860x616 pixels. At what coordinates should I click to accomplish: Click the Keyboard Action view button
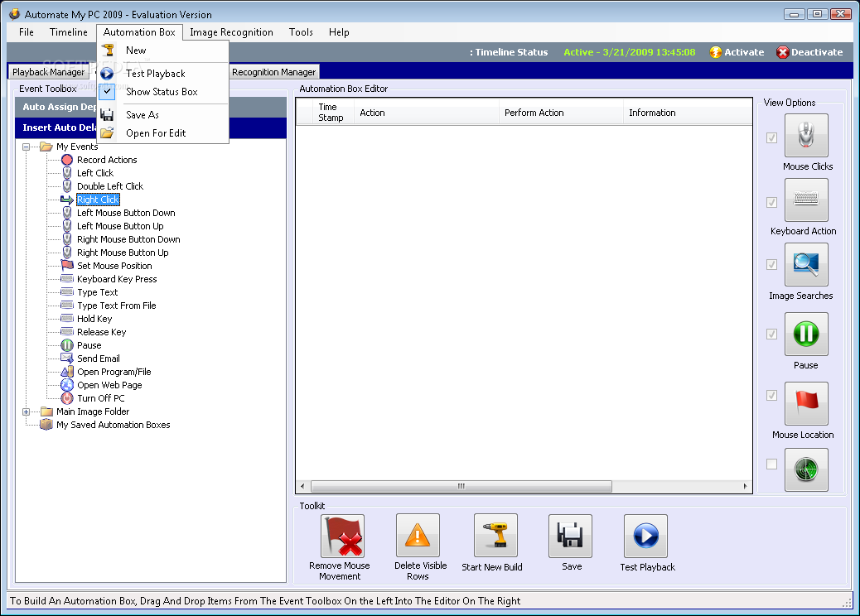805,200
